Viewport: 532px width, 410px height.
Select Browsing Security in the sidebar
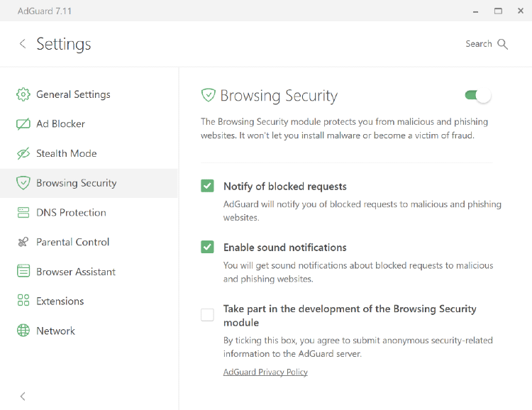pos(89,183)
